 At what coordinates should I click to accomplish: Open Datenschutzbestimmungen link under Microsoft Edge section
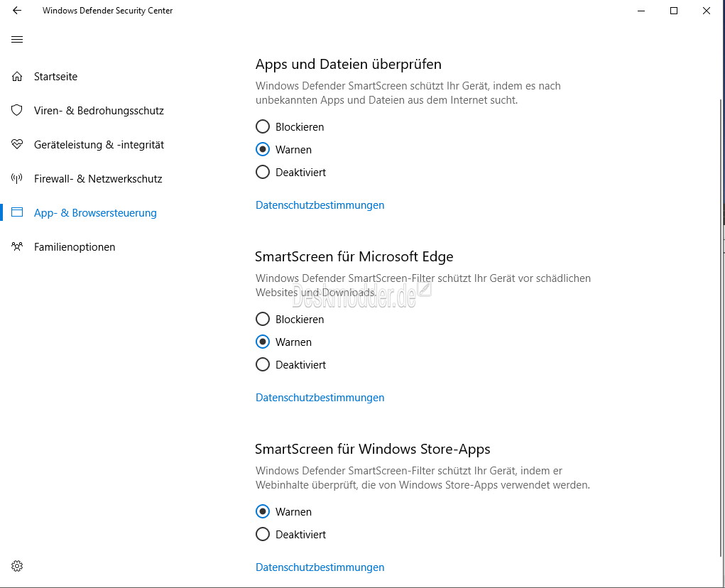(320, 397)
